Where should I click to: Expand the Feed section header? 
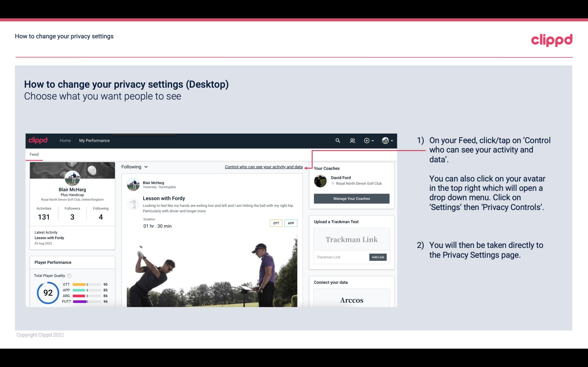point(34,154)
